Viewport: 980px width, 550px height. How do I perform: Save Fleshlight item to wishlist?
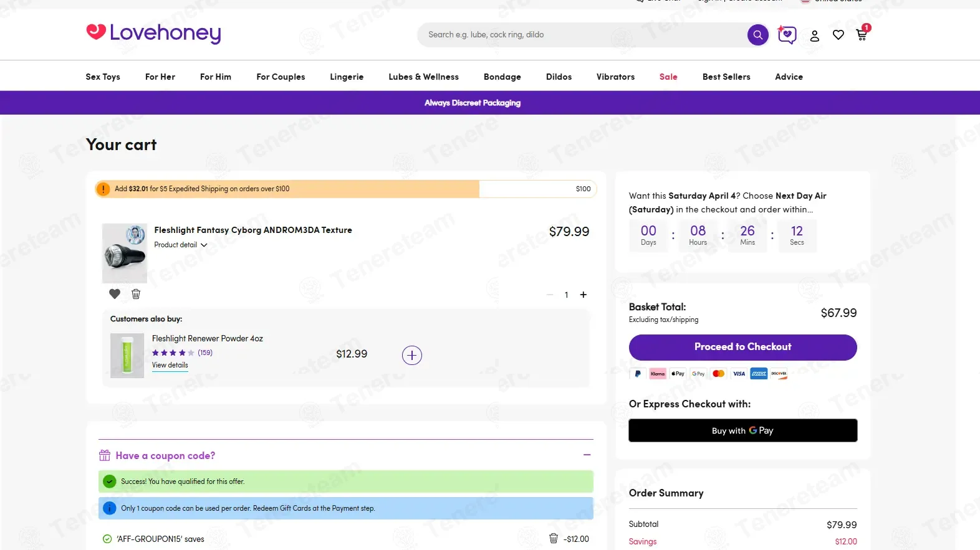(x=115, y=293)
